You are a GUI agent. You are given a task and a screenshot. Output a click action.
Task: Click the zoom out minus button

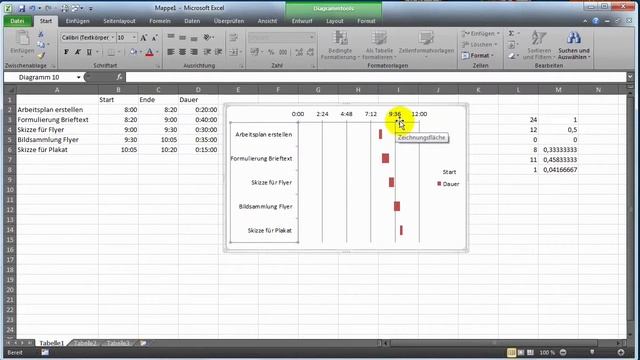point(563,352)
